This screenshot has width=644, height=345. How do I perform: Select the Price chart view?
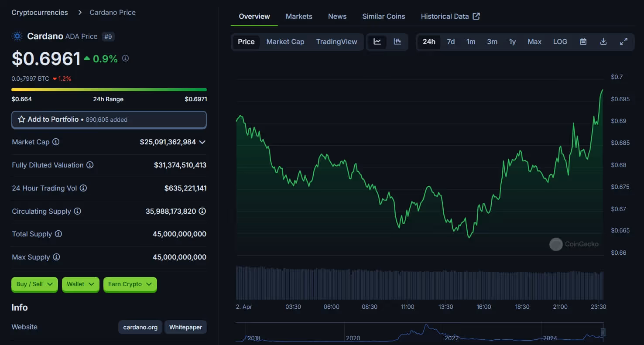246,42
